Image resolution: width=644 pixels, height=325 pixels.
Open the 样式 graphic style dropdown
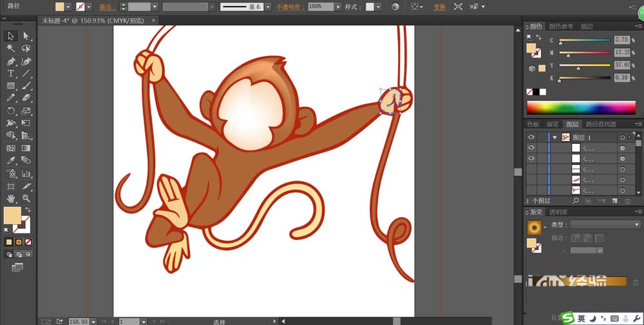(x=378, y=6)
